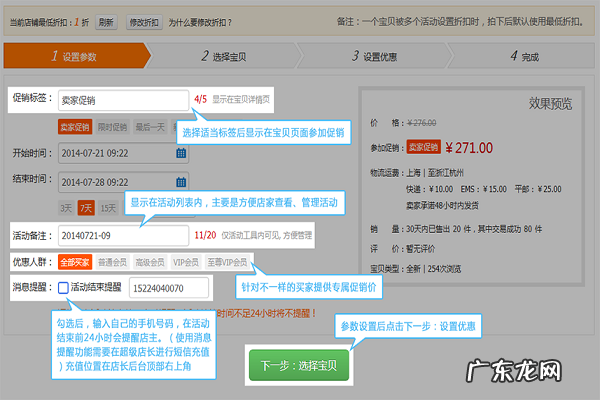
Task: Open the start time calendar icon
Action: [181, 153]
